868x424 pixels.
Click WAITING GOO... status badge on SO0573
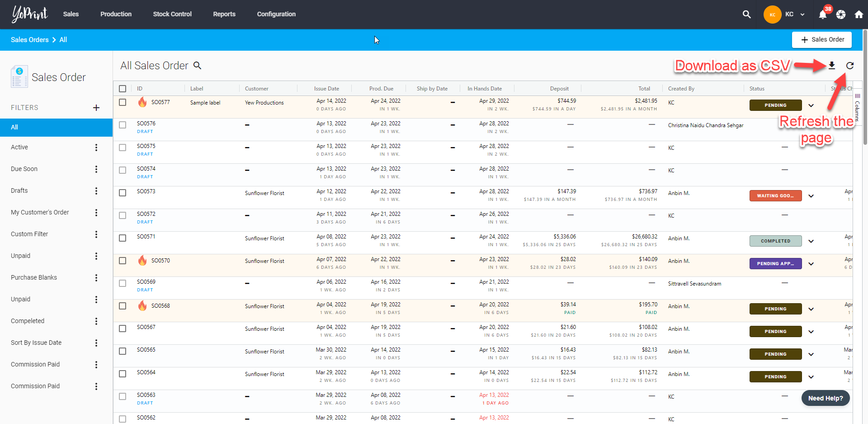(776, 195)
